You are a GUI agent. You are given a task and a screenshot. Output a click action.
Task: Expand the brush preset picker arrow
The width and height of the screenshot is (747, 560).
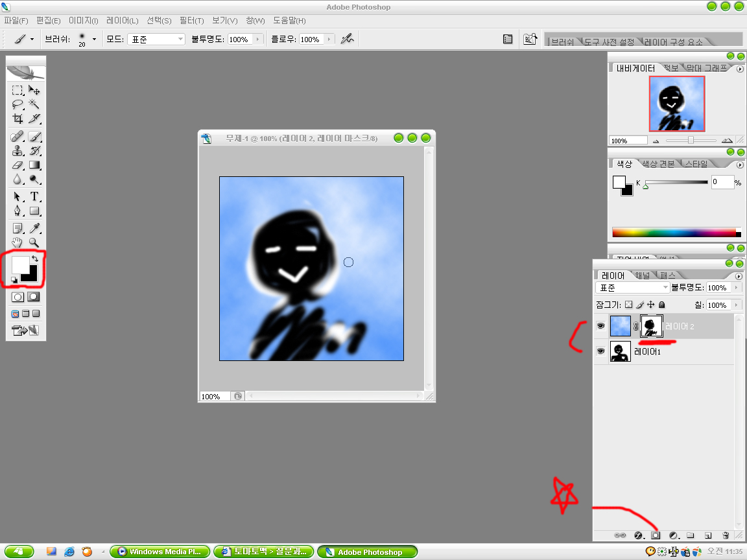tap(94, 40)
